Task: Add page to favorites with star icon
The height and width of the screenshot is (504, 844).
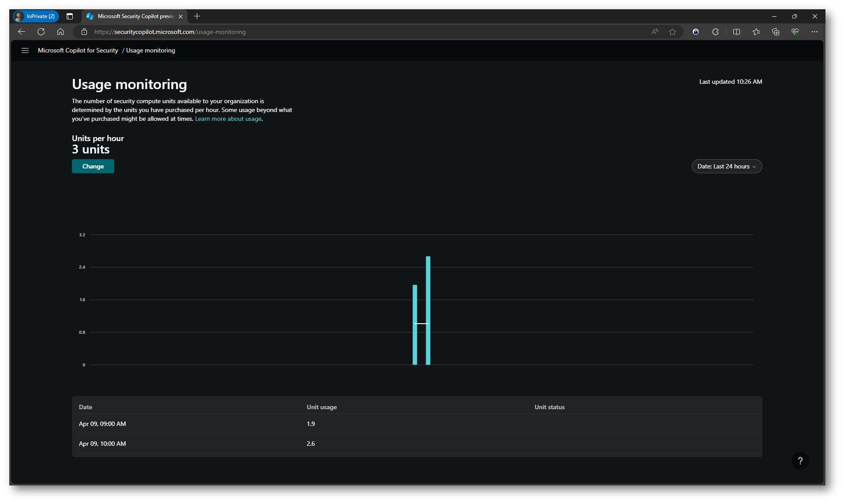Action: (672, 32)
